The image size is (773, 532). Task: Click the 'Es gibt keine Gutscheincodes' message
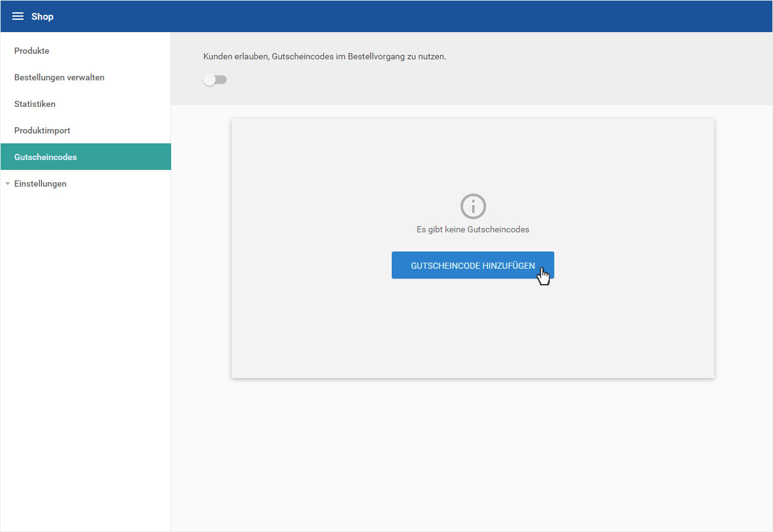click(473, 229)
